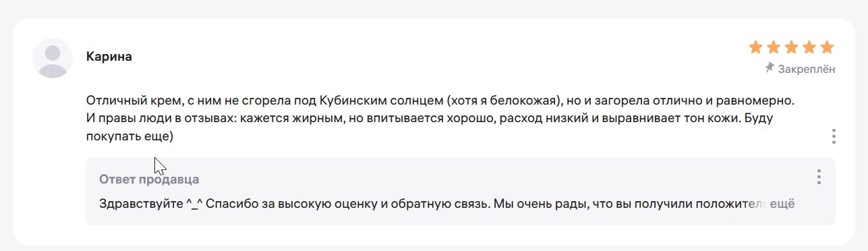Screen dimensions: 868x251
Task: Click the Закреплён pinned label
Action: 807,69
